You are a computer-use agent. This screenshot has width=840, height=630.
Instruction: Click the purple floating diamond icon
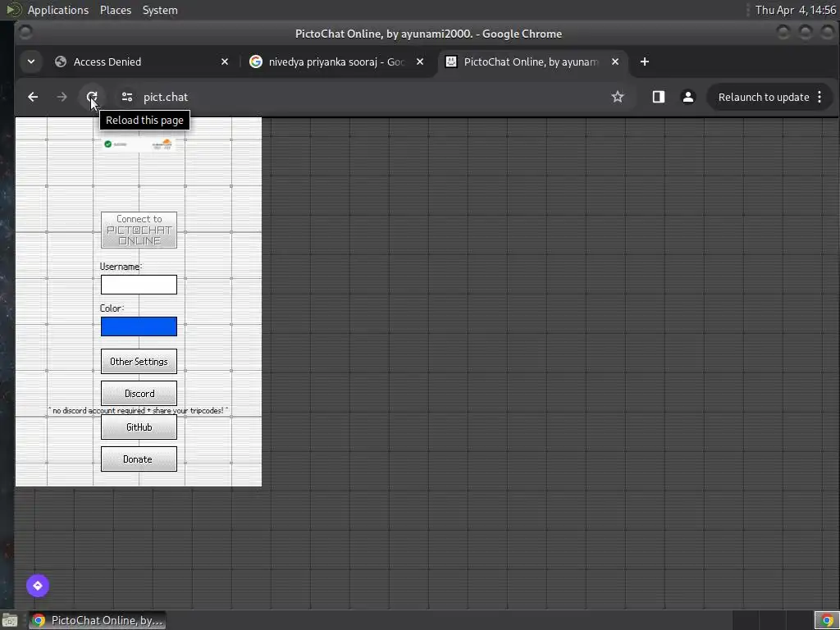[38, 586]
